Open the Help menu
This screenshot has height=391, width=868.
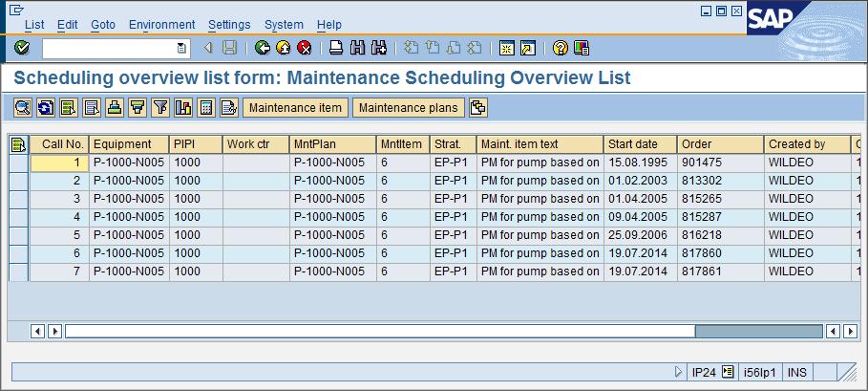[x=328, y=24]
